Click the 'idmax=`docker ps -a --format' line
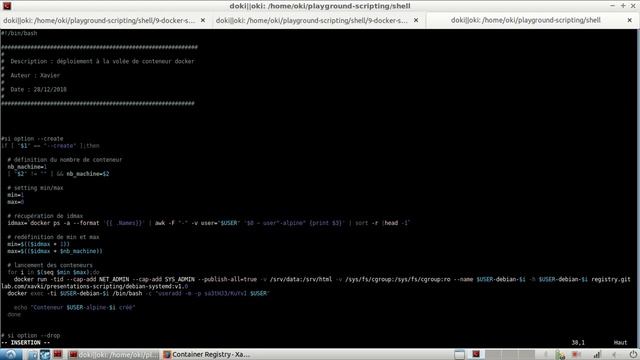The width and height of the screenshot is (640, 360). coord(208,223)
